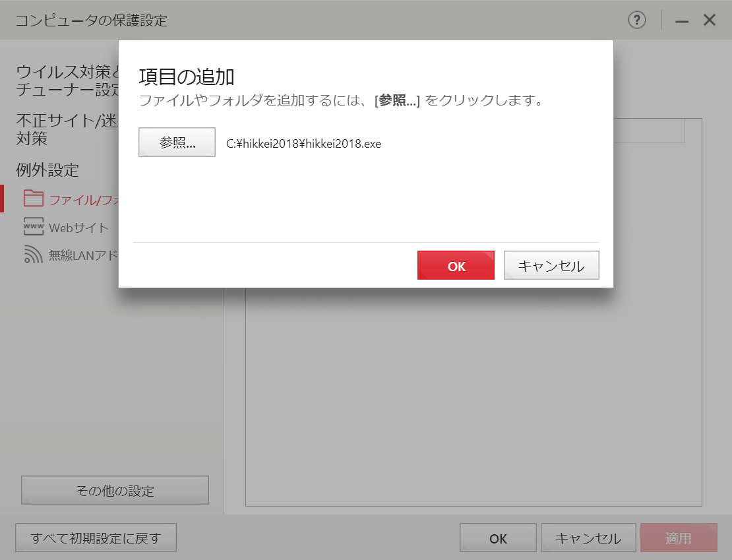The image size is (732, 560).
Task: Click the grey OK button at window bottom
Action: pyautogui.click(x=498, y=538)
